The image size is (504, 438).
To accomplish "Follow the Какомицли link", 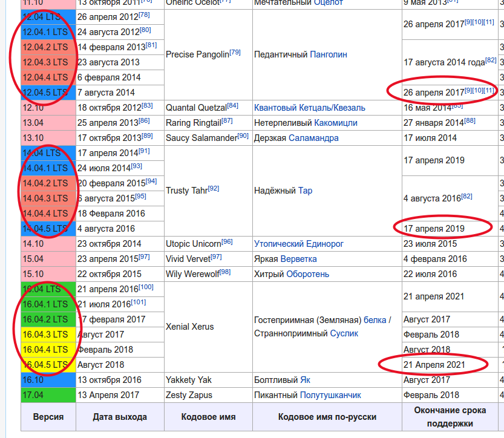I will (335, 123).
